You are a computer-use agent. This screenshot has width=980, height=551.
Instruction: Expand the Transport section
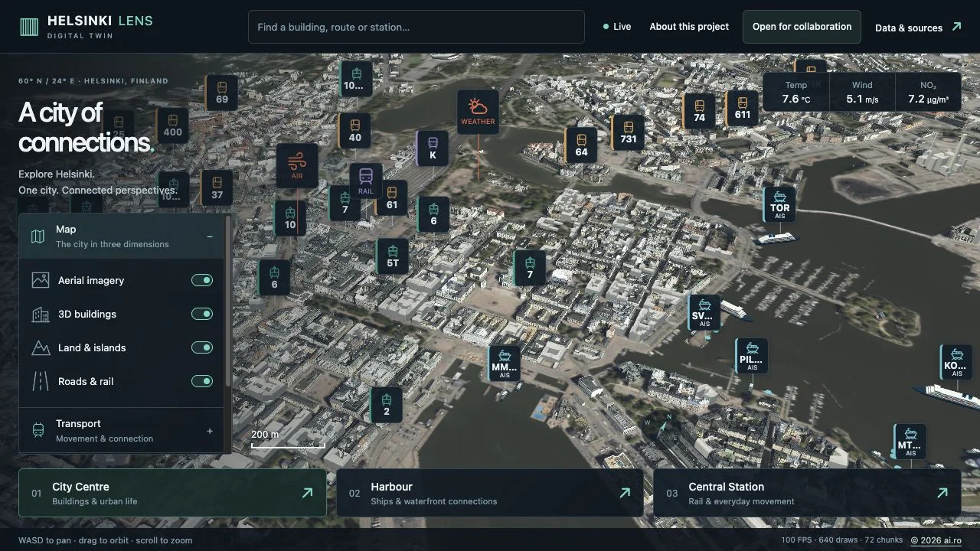121,431
